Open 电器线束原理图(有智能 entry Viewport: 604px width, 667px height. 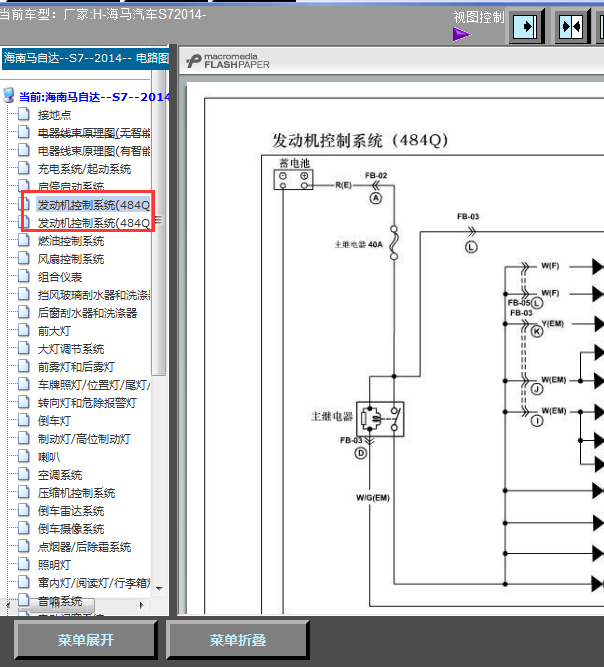pos(94,151)
